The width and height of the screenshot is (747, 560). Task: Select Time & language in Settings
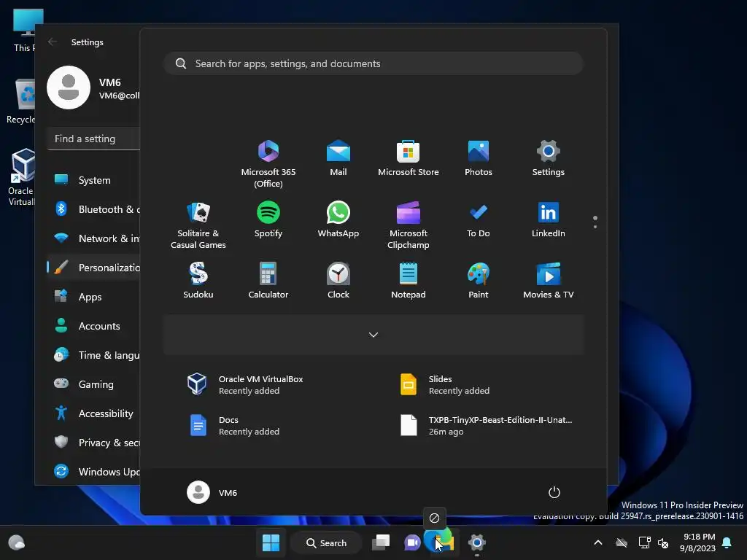(94, 355)
